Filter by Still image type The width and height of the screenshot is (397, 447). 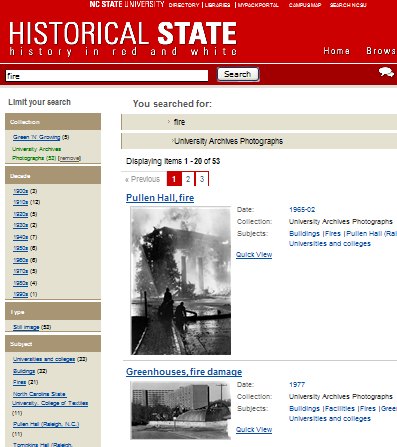pyautogui.click(x=26, y=327)
